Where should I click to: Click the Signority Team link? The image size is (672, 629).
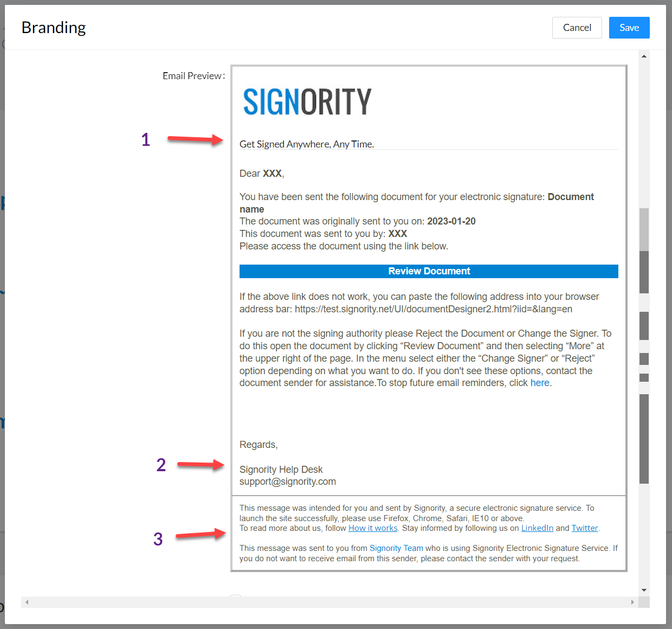(x=396, y=548)
